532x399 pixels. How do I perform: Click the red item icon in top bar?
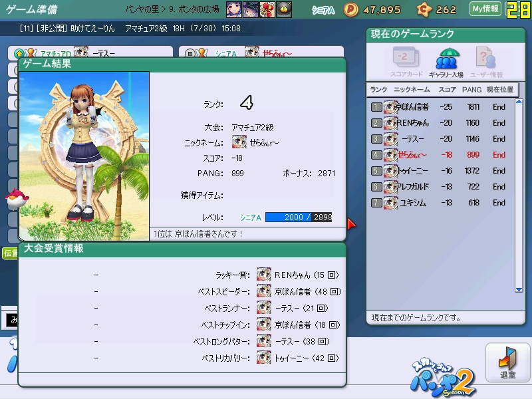tap(267, 9)
